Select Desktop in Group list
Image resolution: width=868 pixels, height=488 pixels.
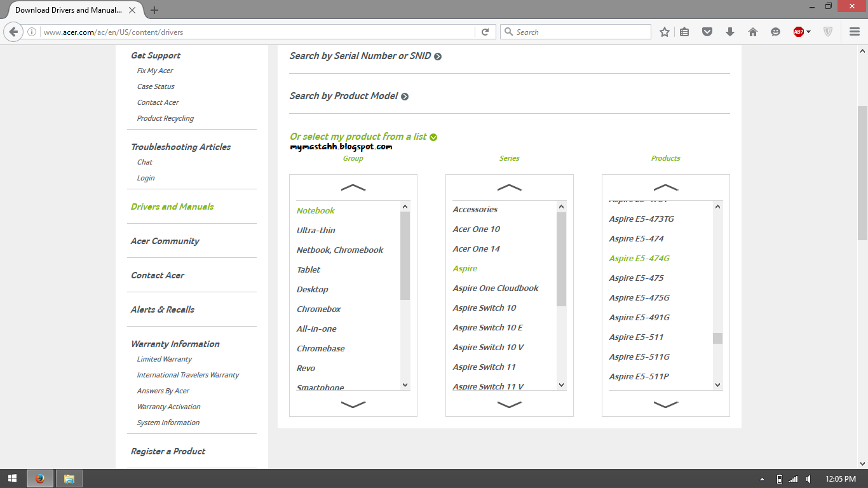click(x=313, y=289)
